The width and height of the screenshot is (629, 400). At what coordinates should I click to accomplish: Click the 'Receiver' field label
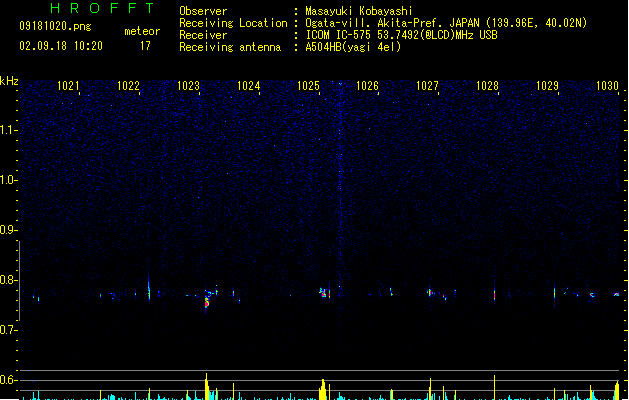coord(203,35)
